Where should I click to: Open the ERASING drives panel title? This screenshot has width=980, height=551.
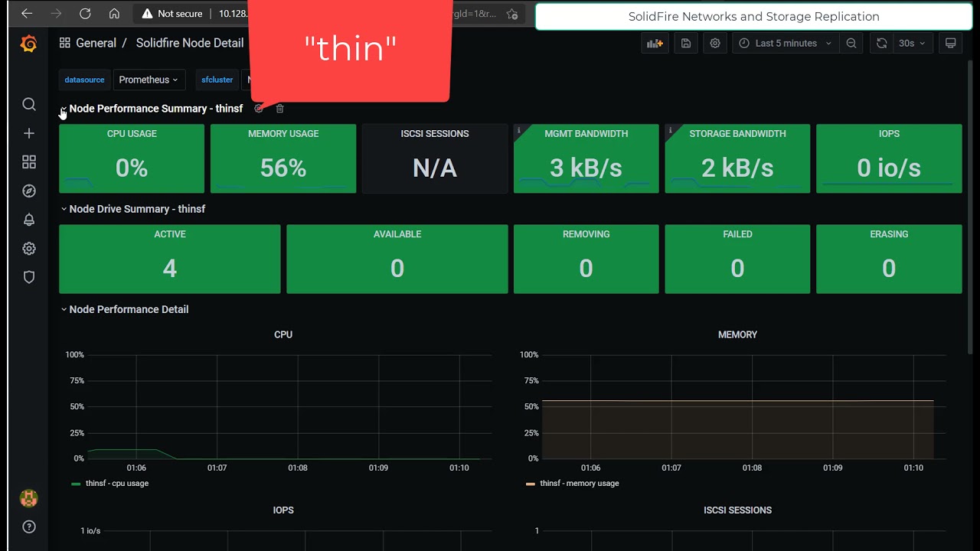tap(889, 234)
